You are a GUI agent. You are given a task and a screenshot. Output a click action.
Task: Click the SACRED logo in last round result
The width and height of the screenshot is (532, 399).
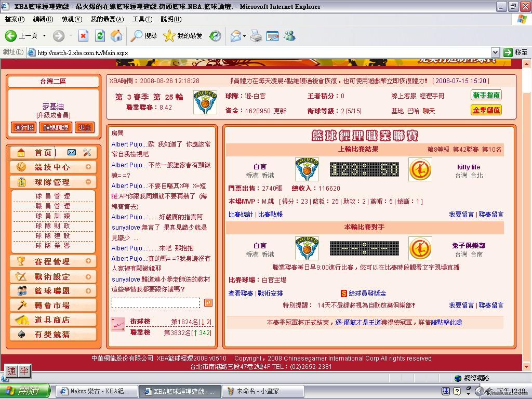[307, 169]
